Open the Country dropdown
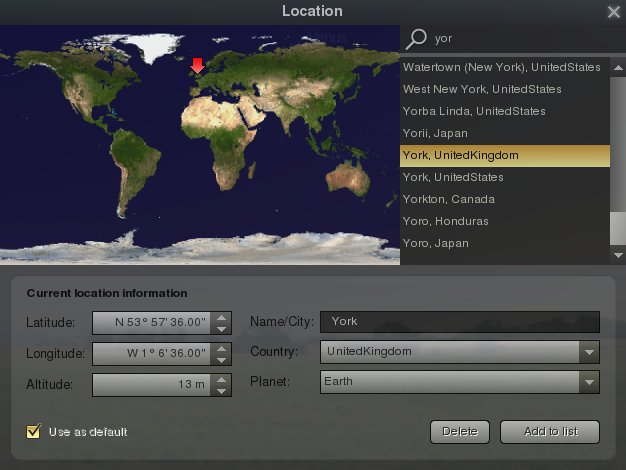Screen dimensions: 626x470 (x=590, y=352)
